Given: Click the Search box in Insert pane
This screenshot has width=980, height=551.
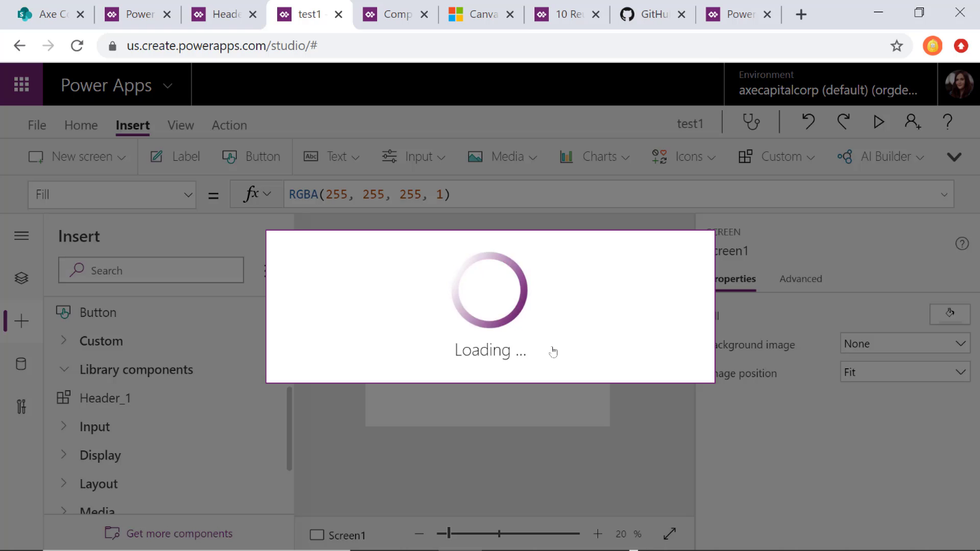Looking at the screenshot, I should (151, 270).
